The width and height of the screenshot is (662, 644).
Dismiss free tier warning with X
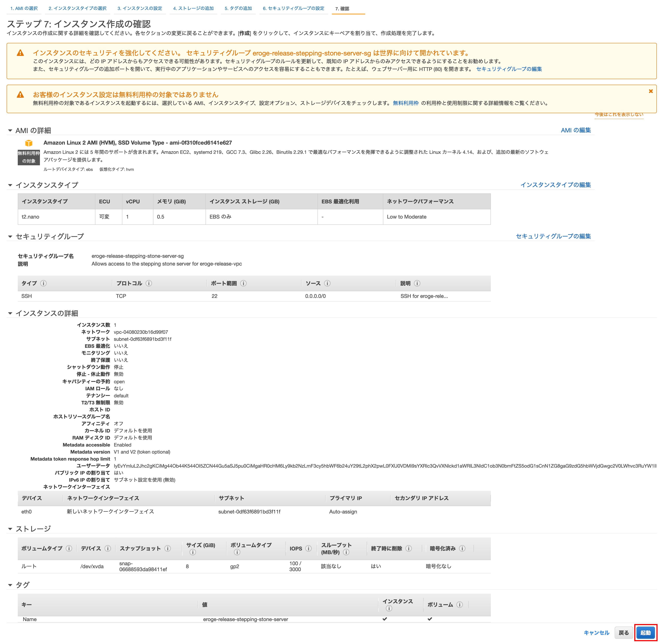pos(651,91)
